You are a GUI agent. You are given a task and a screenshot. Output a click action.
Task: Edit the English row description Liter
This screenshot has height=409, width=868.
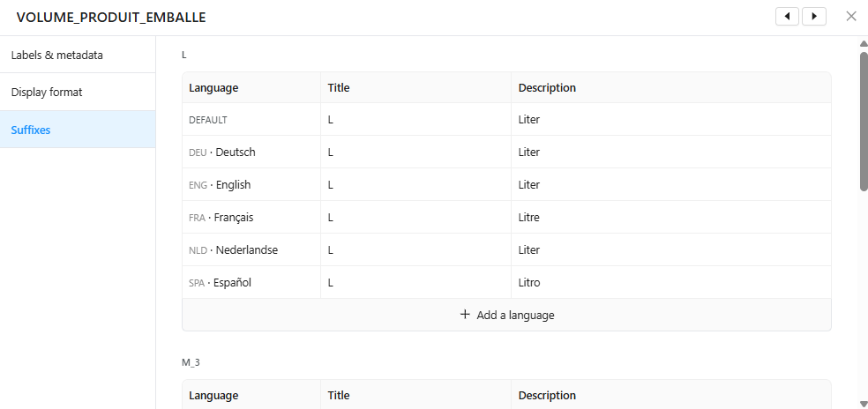tap(671, 185)
